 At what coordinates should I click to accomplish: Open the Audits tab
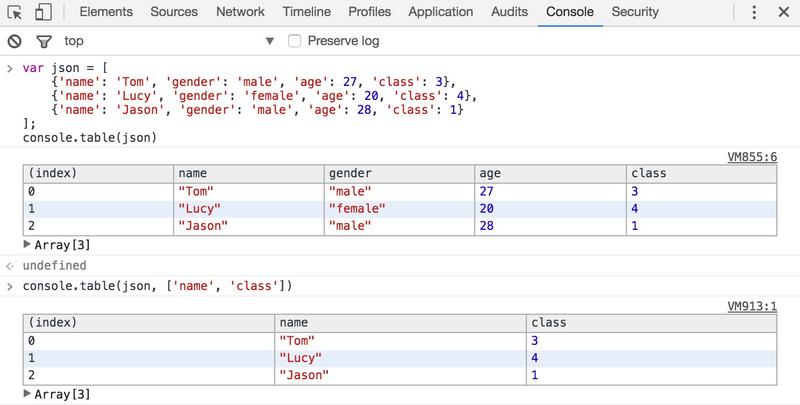point(510,12)
